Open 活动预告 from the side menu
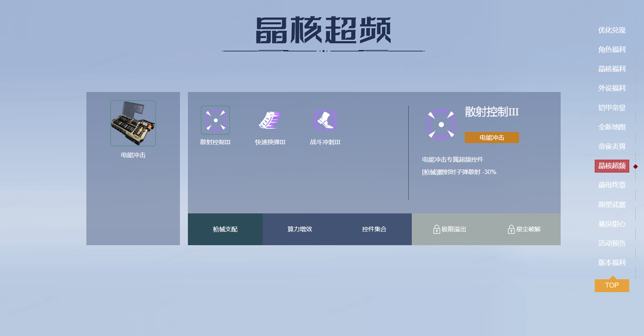Viewport: 644px width, 336px height. tap(611, 243)
